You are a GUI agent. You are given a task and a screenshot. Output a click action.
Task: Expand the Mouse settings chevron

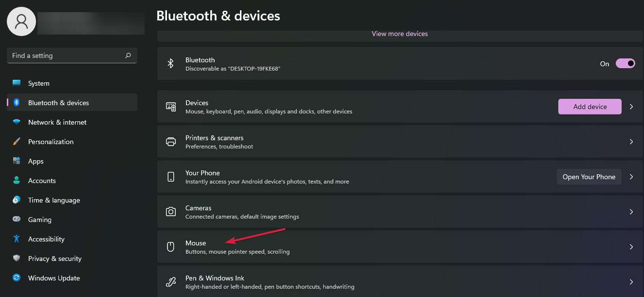pos(631,247)
